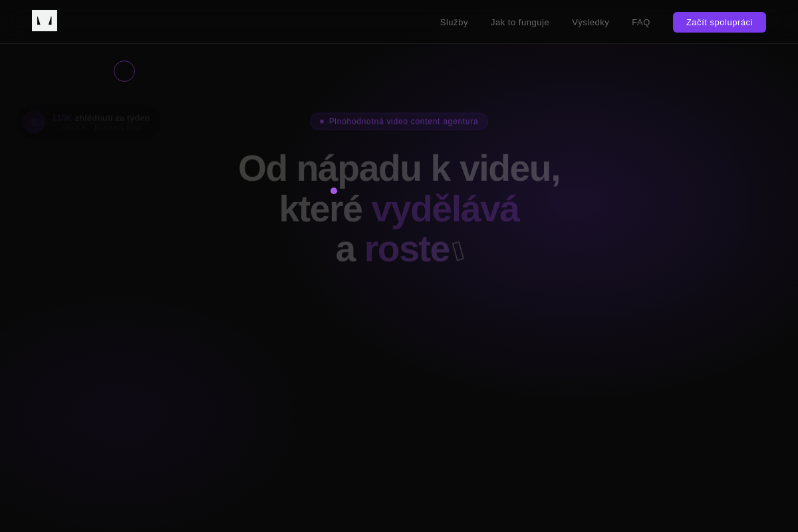This screenshot has height=532, width=798.
Task: Jump to the FAQ section
Action: coord(641,22)
